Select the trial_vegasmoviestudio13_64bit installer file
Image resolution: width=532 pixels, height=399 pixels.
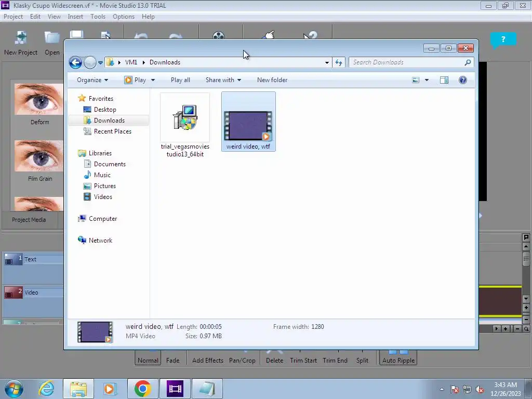185,126
